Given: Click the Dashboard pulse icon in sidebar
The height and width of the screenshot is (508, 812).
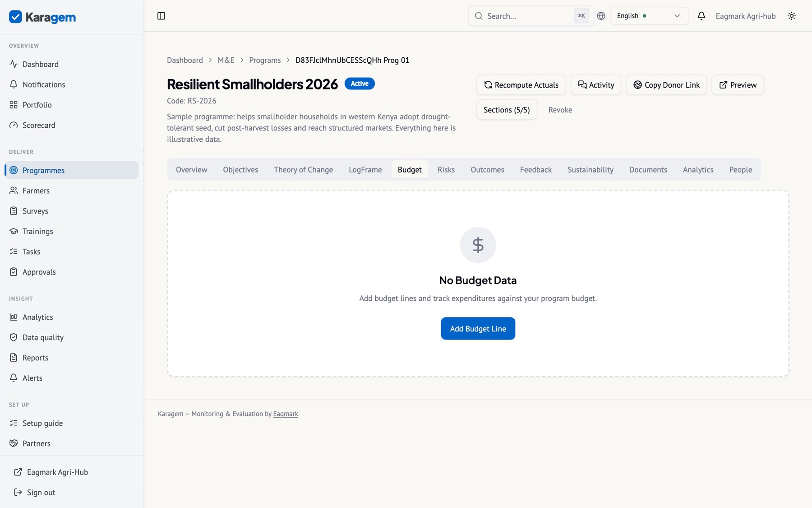Looking at the screenshot, I should tap(14, 64).
